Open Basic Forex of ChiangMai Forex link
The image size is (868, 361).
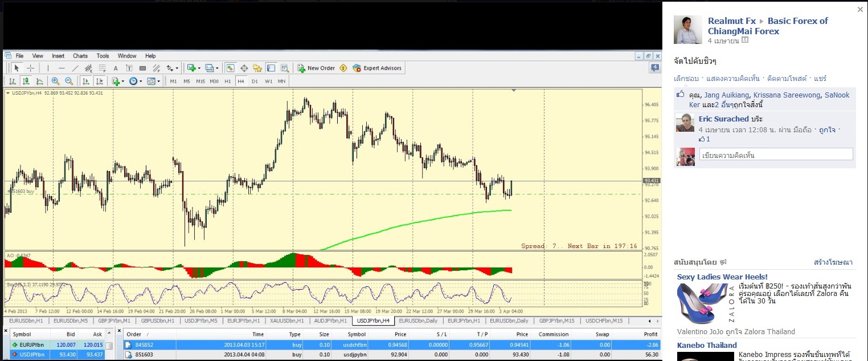click(x=768, y=26)
